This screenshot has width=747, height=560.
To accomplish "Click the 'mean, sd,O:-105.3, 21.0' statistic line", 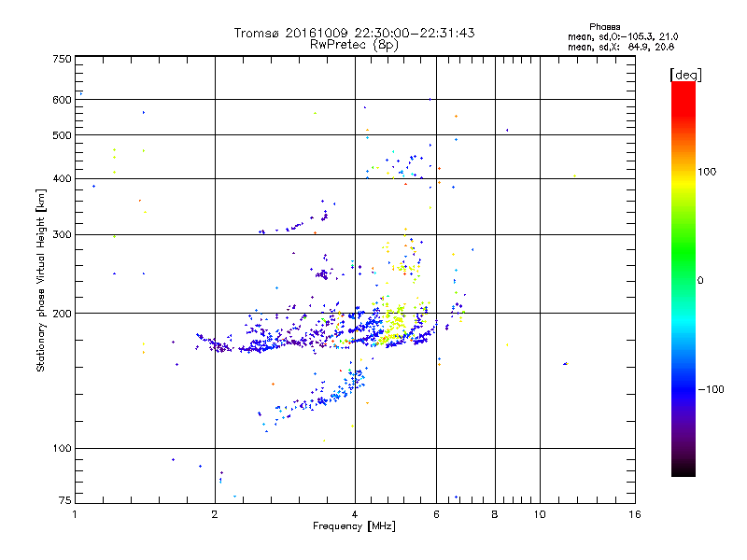I will (x=623, y=36).
